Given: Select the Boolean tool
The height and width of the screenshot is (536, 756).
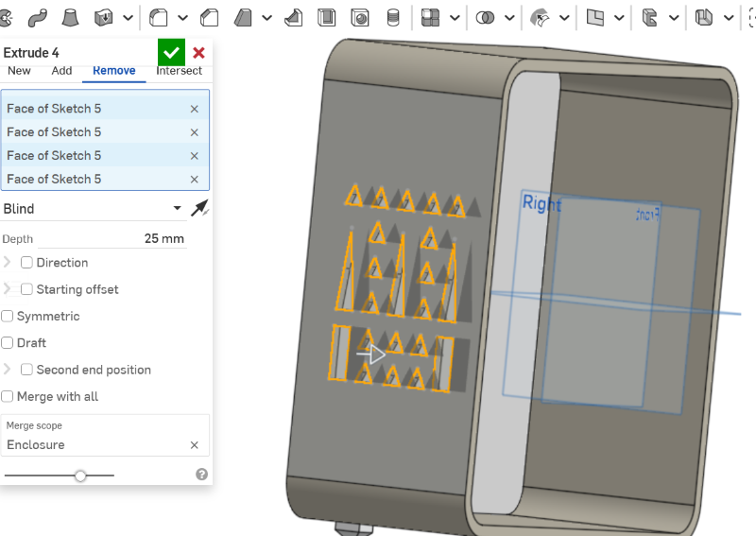Looking at the screenshot, I should 485,18.
